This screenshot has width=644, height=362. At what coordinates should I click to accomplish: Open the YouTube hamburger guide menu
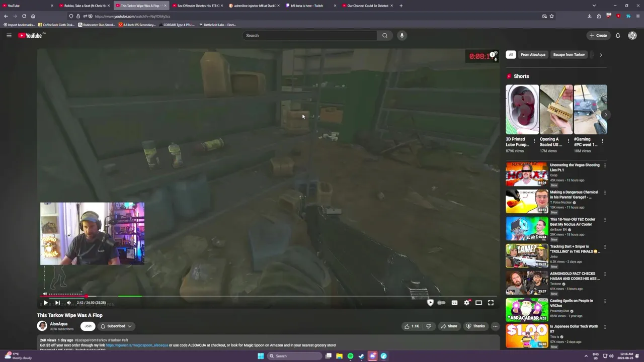pos(9,35)
